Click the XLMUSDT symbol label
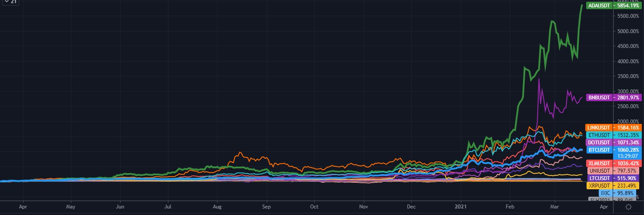Image resolution: width=644 pixels, height=215 pixels. (x=599, y=164)
